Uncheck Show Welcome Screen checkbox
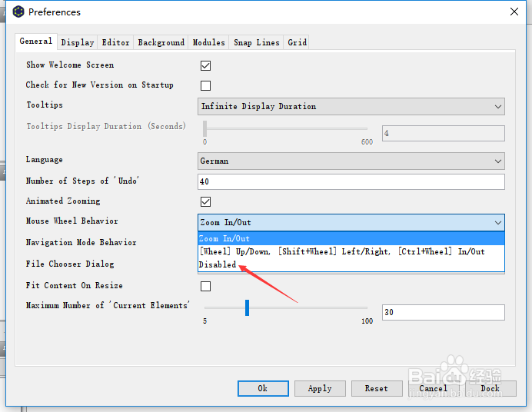 [205, 65]
